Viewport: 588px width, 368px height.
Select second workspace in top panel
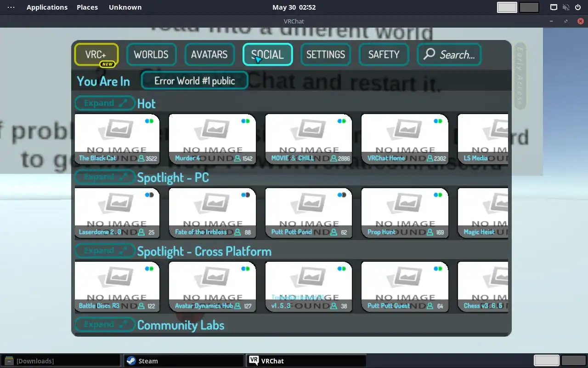click(x=529, y=7)
